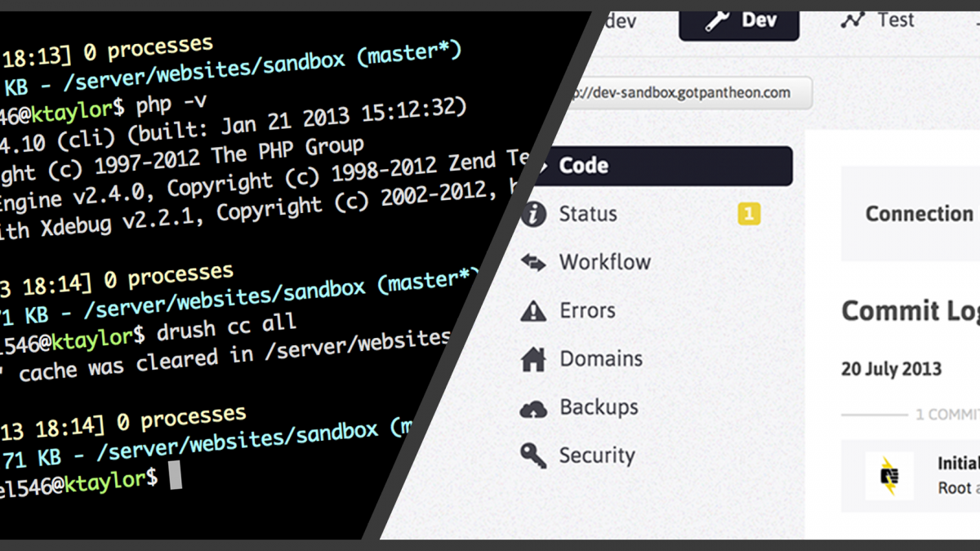Click the info icon beside Status
Viewport: 980px width, 551px height.
coord(533,215)
